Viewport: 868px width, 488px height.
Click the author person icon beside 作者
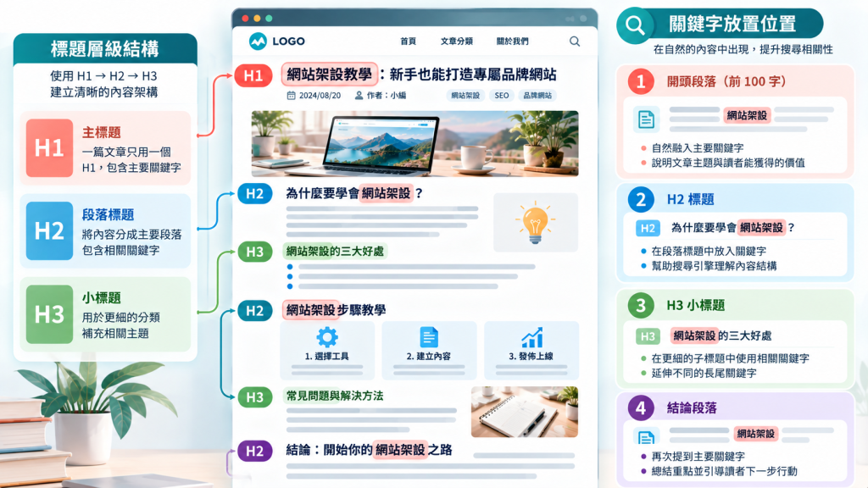tap(359, 95)
